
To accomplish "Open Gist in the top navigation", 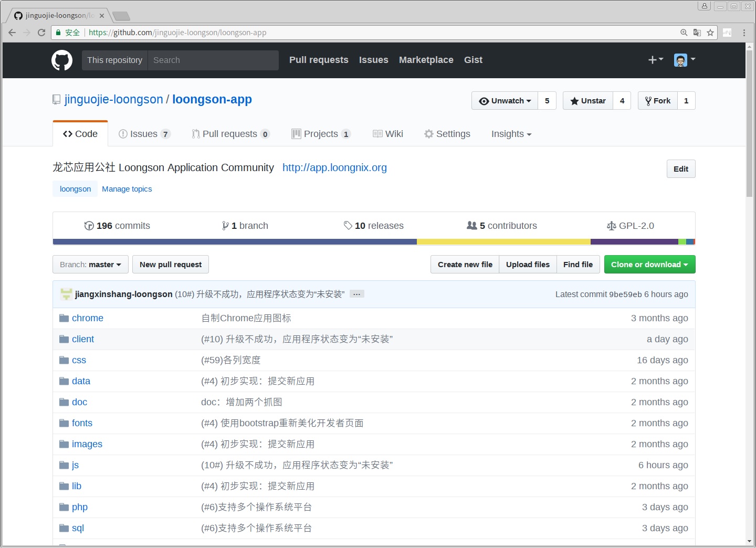I will [473, 60].
